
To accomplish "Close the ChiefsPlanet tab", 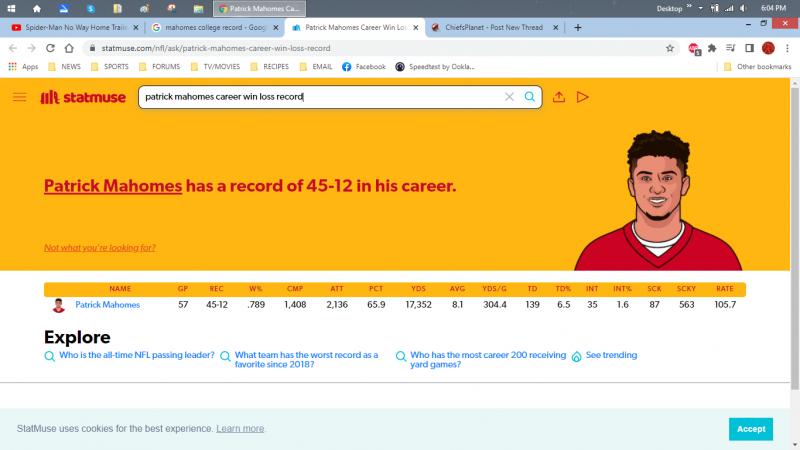I will coord(556,28).
